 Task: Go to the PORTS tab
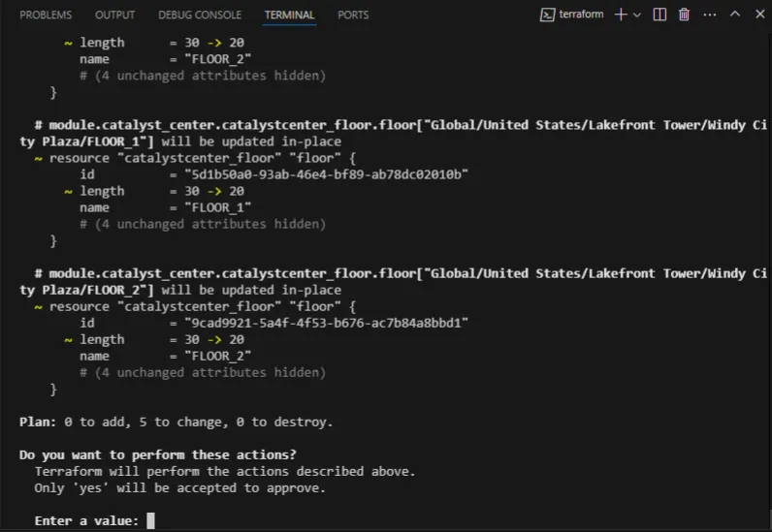[x=353, y=16]
